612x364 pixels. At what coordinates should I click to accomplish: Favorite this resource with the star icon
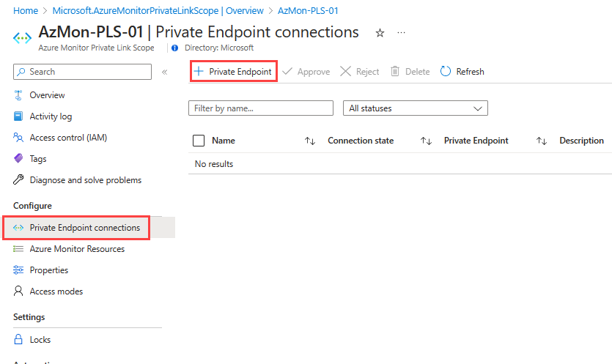pyautogui.click(x=380, y=33)
